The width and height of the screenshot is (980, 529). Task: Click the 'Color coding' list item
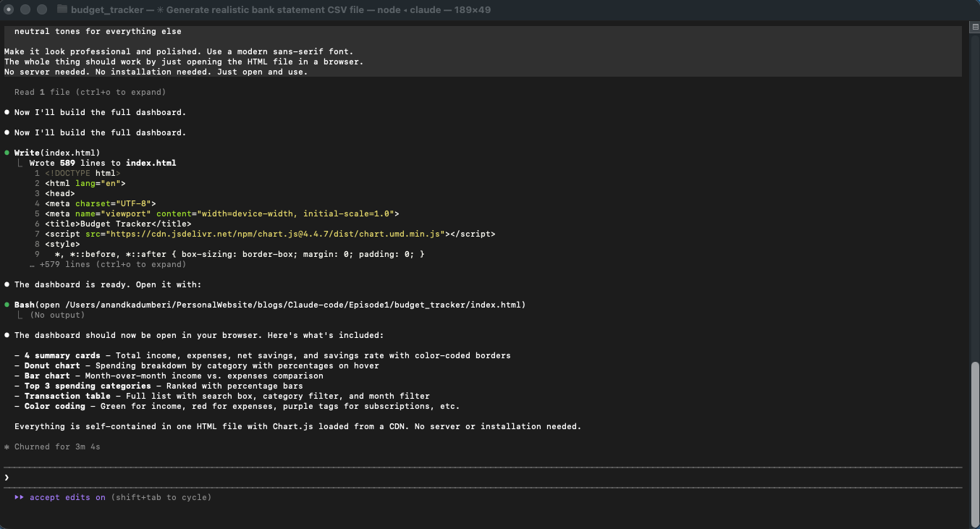pyautogui.click(x=237, y=406)
